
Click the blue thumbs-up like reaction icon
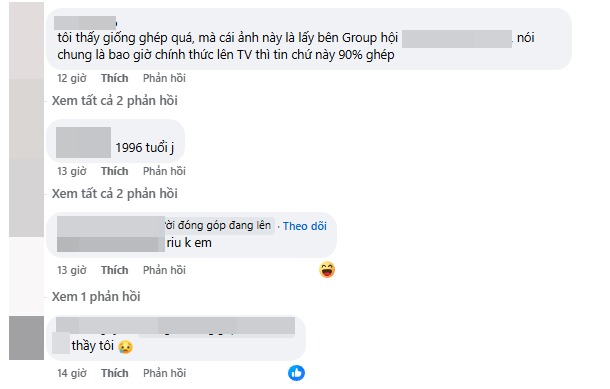(296, 373)
